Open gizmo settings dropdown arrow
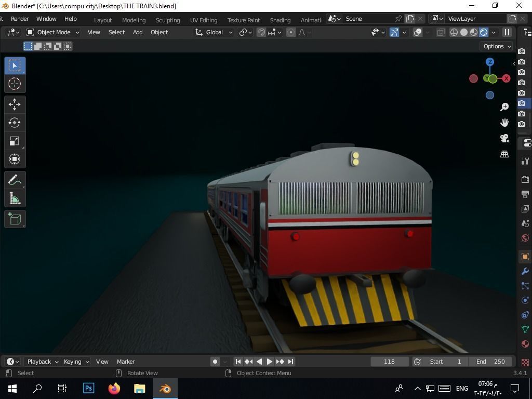Image resolution: width=532 pixels, height=399 pixels. [x=404, y=32]
